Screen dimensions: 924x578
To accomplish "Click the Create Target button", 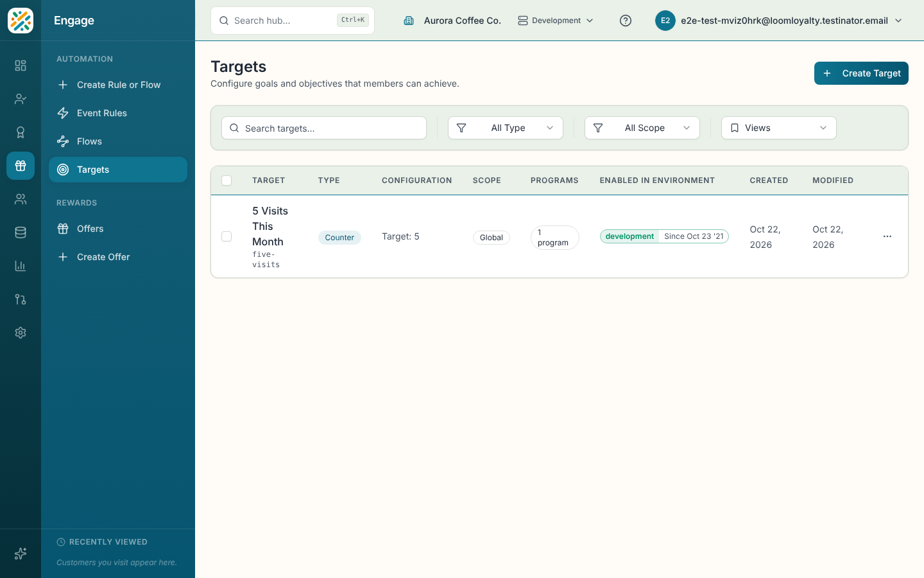I will tap(861, 73).
